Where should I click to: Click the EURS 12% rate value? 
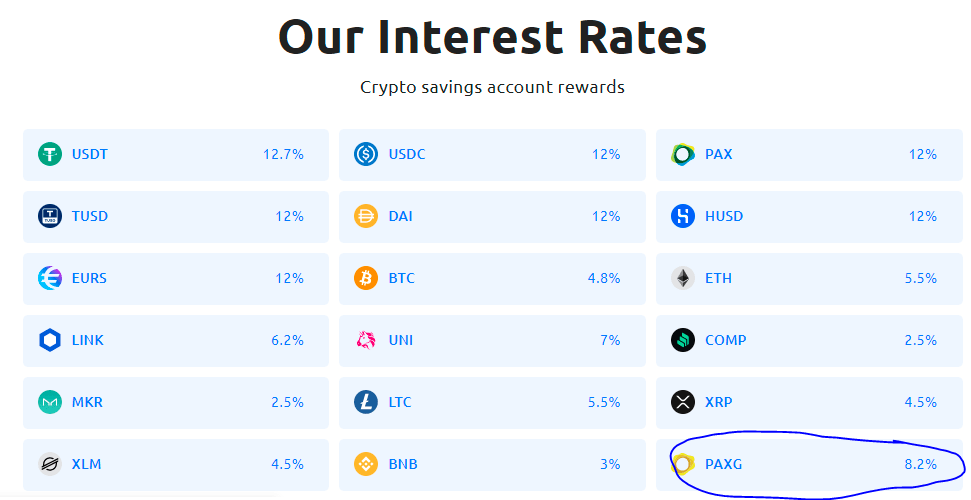[289, 278]
